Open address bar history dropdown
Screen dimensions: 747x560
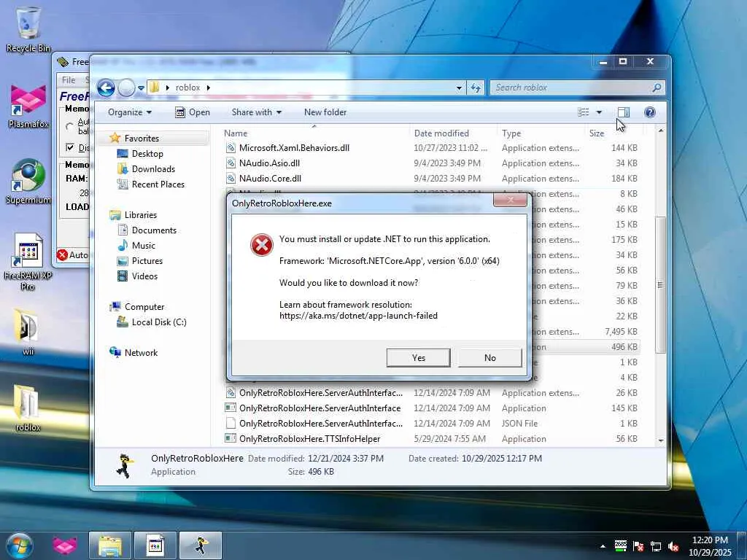tap(459, 87)
